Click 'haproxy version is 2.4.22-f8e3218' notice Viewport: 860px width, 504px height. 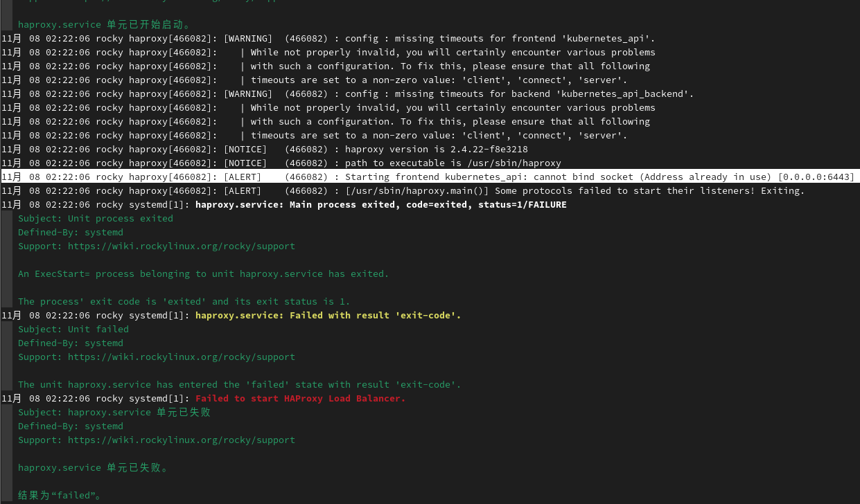click(437, 149)
